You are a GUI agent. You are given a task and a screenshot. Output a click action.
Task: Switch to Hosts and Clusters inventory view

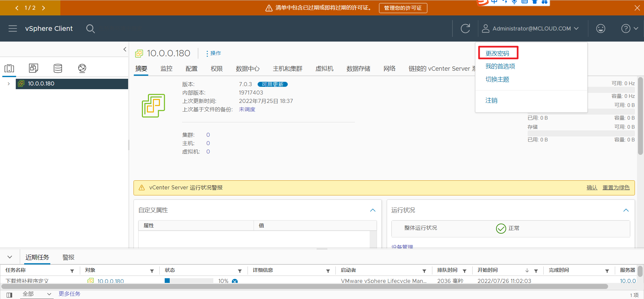(9, 68)
